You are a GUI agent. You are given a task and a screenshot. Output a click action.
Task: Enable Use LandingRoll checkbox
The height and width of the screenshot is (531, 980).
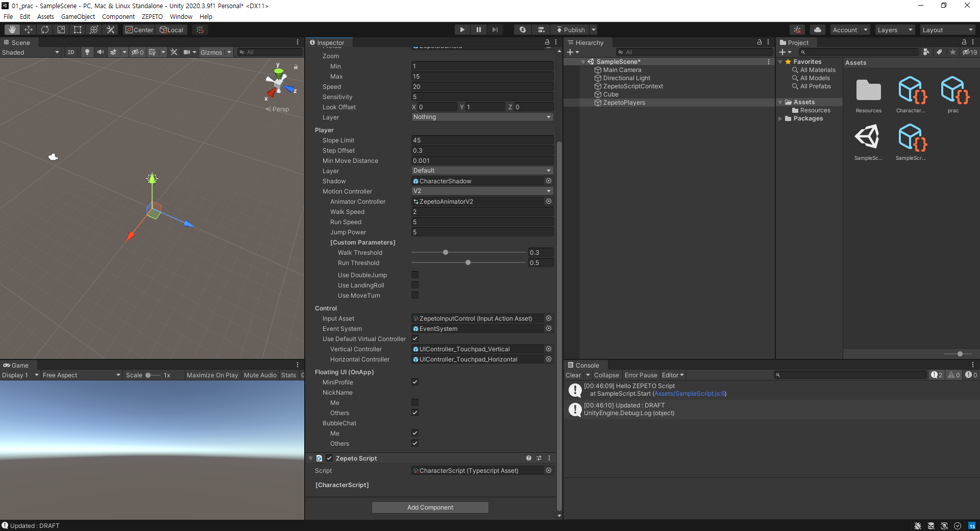[x=415, y=285]
